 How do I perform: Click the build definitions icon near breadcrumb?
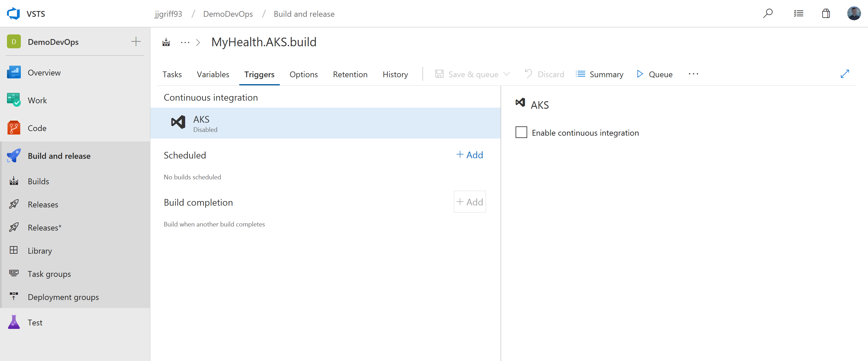click(166, 43)
